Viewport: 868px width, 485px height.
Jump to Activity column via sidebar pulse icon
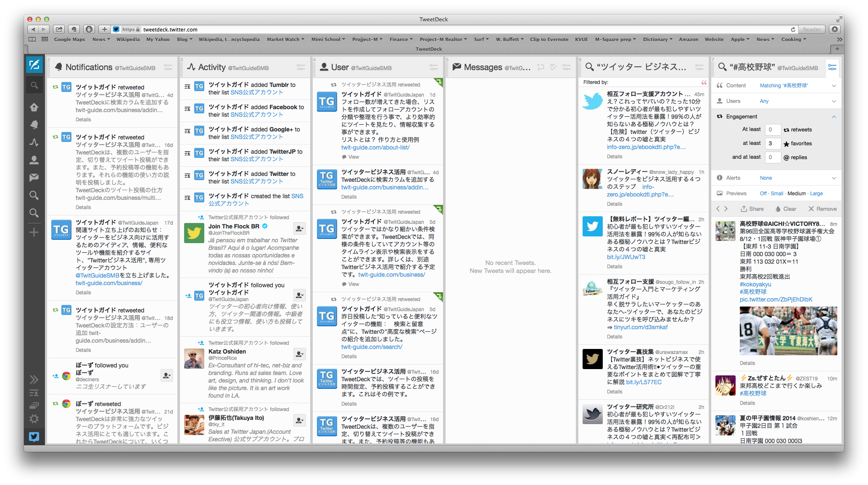(34, 142)
